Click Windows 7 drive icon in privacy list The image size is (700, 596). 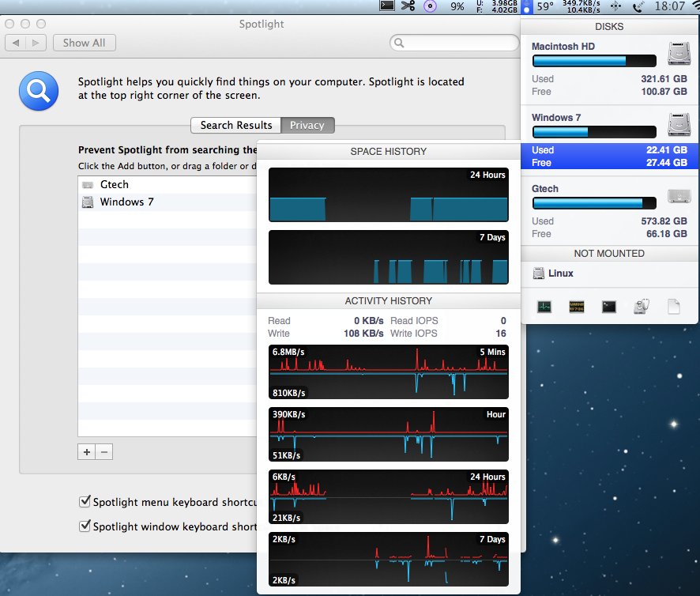(88, 202)
